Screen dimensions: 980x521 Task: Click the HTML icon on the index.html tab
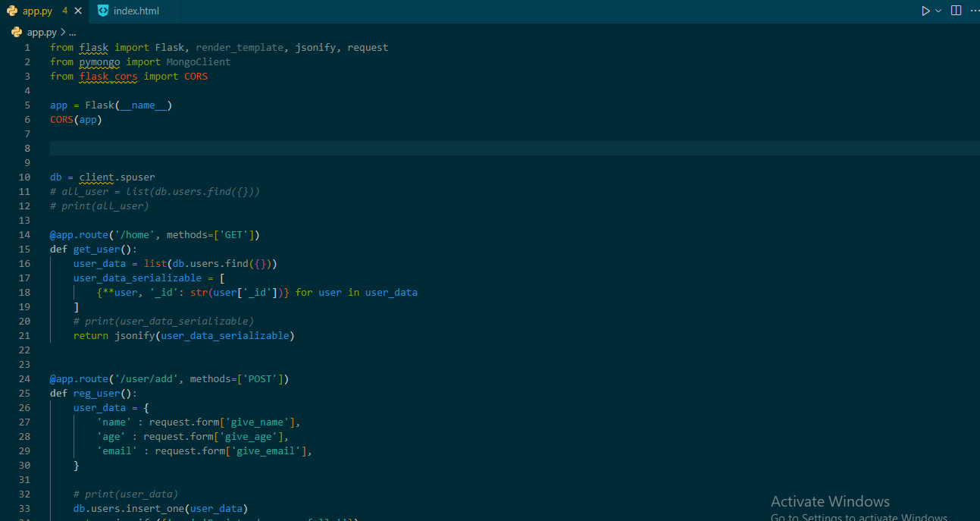pos(103,11)
